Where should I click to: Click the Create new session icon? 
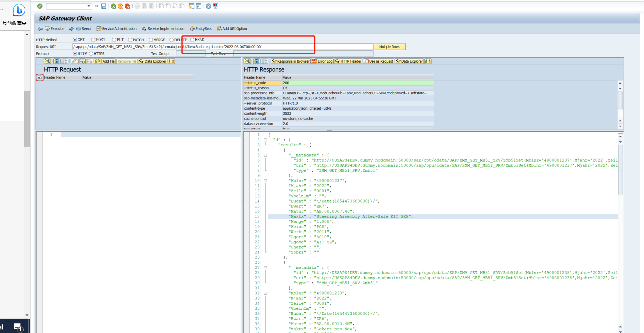191,6
